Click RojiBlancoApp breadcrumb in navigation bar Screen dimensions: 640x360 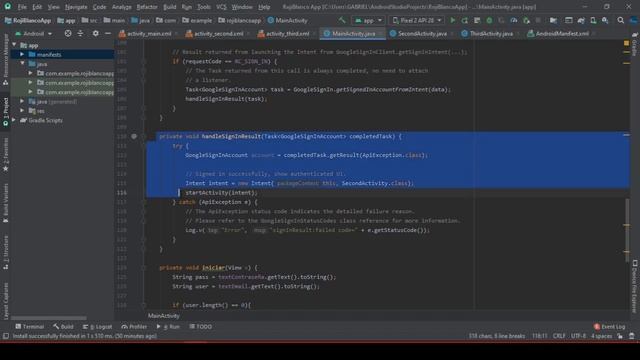coord(27,20)
